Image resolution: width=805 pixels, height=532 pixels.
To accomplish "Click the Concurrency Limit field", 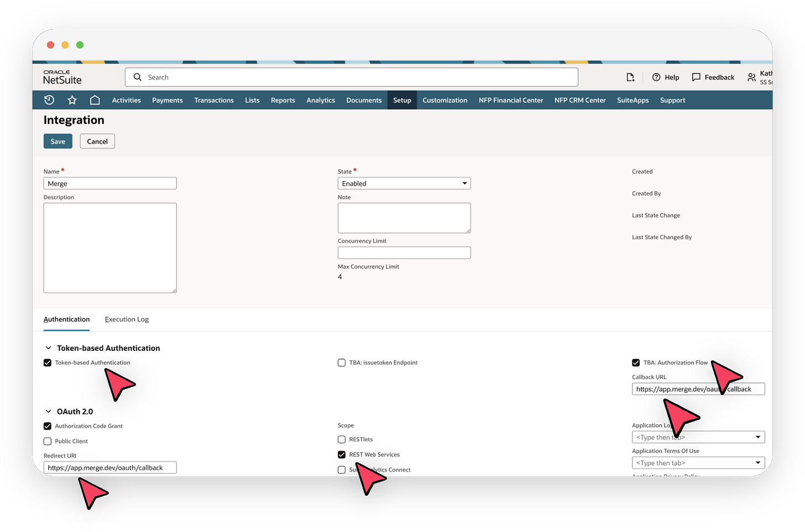I will pyautogui.click(x=404, y=252).
